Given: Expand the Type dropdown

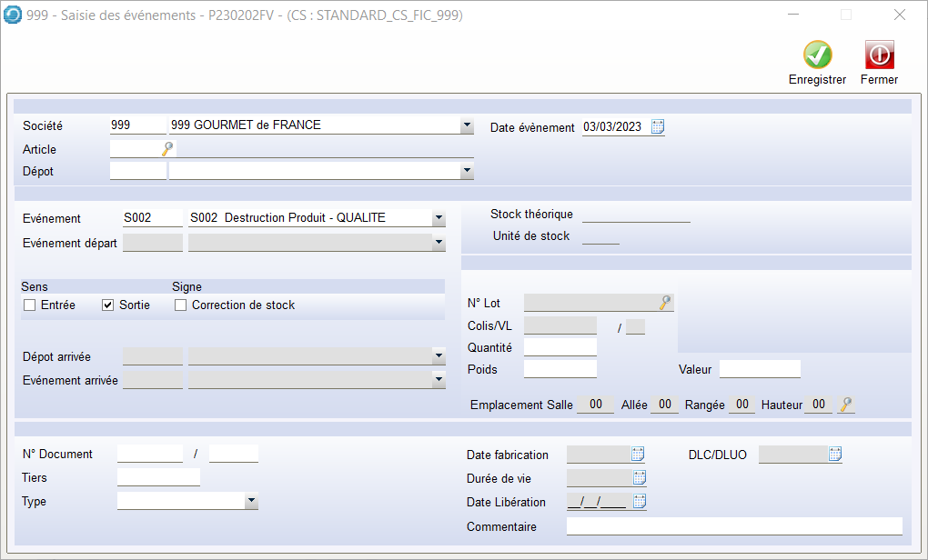Looking at the screenshot, I should (251, 502).
